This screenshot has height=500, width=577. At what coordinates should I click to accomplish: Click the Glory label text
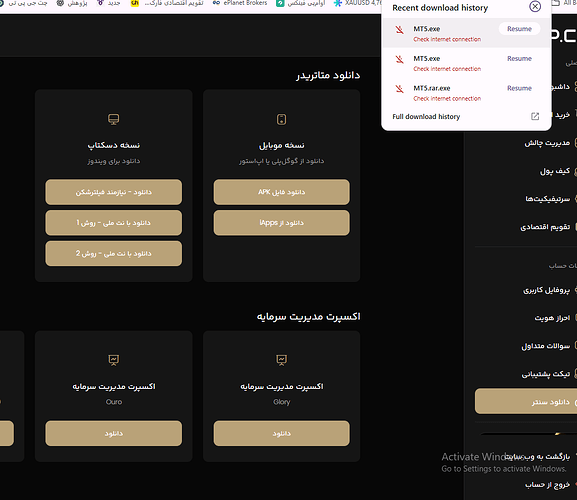[x=282, y=402]
